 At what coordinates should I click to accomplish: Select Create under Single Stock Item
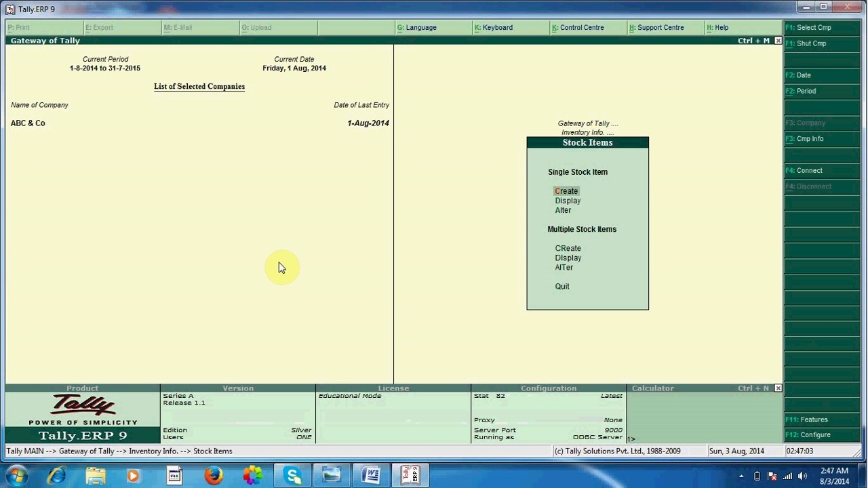tap(566, 191)
